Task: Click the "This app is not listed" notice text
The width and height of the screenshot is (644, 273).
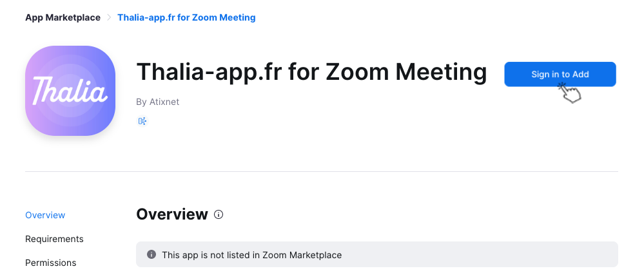Action: tap(252, 255)
